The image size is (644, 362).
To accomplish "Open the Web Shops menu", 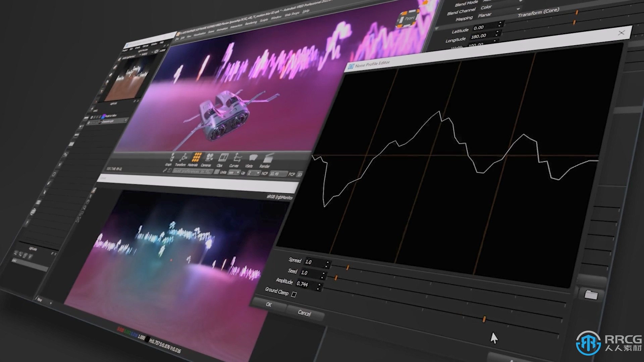I will [291, 14].
